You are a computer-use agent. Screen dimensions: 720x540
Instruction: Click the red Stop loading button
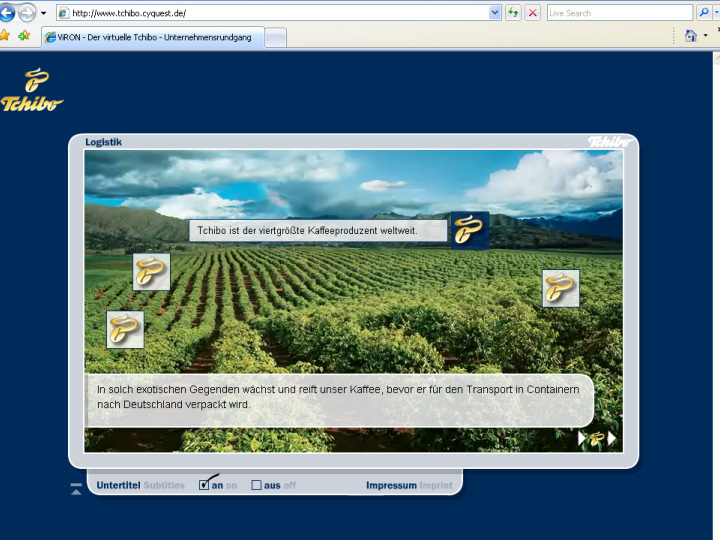[x=533, y=13]
